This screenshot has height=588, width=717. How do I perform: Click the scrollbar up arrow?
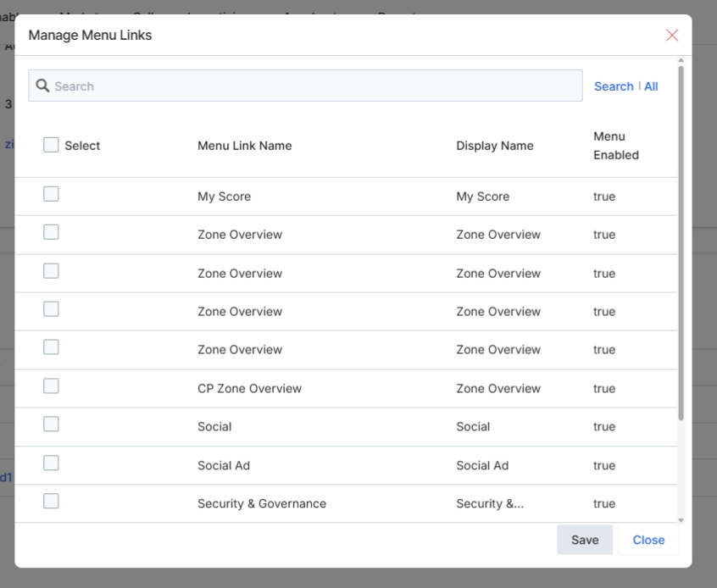click(681, 60)
